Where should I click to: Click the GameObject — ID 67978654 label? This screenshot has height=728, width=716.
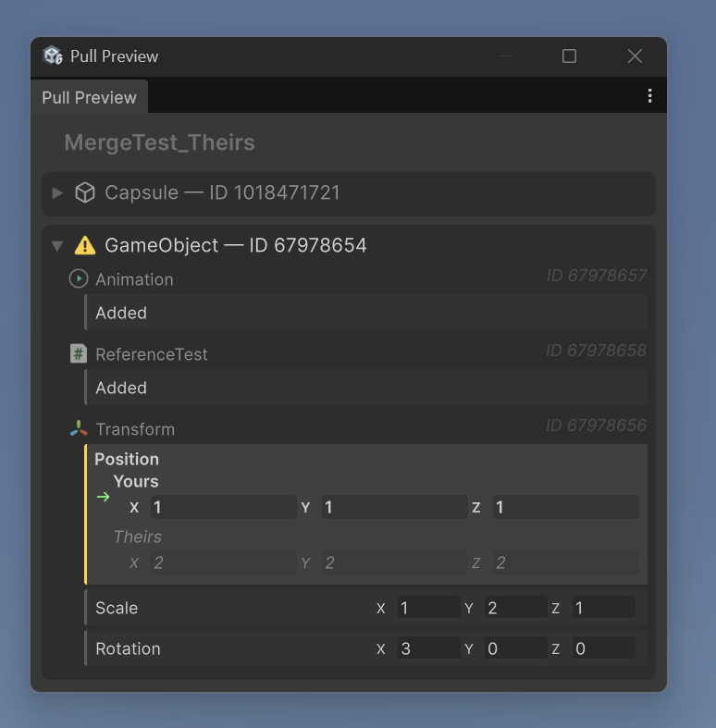[236, 245]
